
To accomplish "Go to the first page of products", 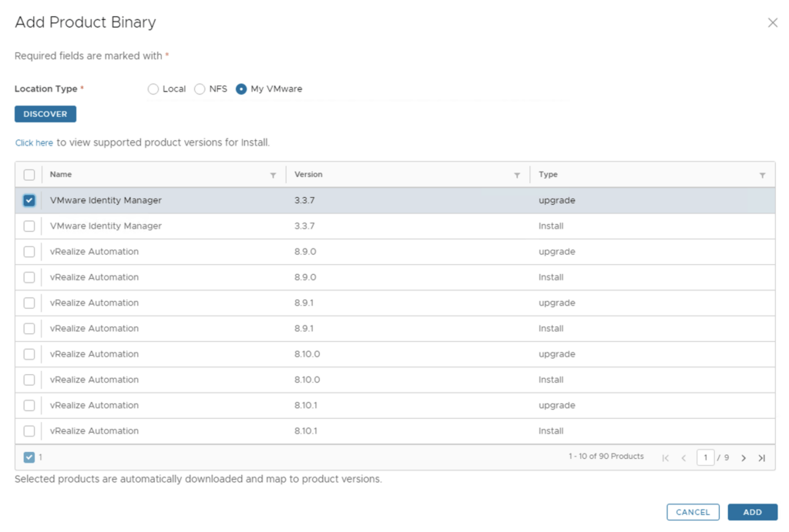I will tap(665, 457).
